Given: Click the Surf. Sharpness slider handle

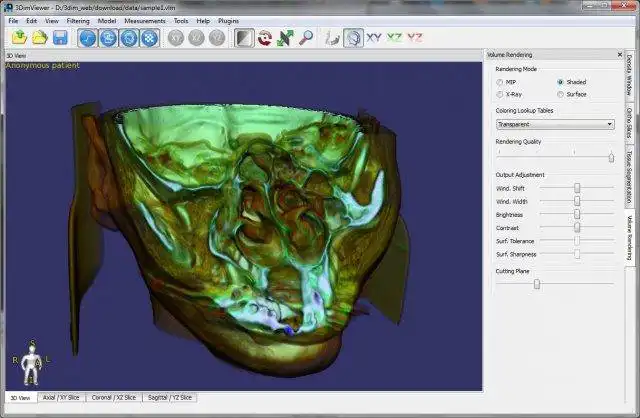Looking at the screenshot, I should point(577,253).
